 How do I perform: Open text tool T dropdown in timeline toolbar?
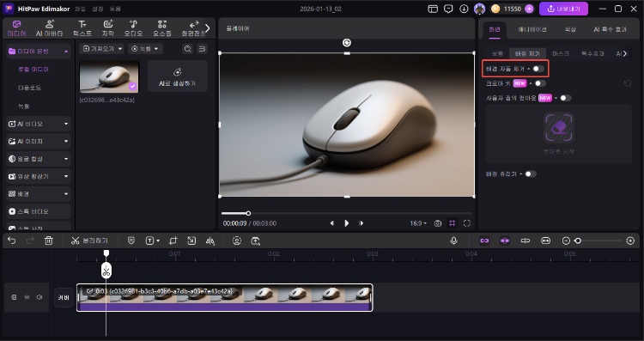[x=152, y=241]
